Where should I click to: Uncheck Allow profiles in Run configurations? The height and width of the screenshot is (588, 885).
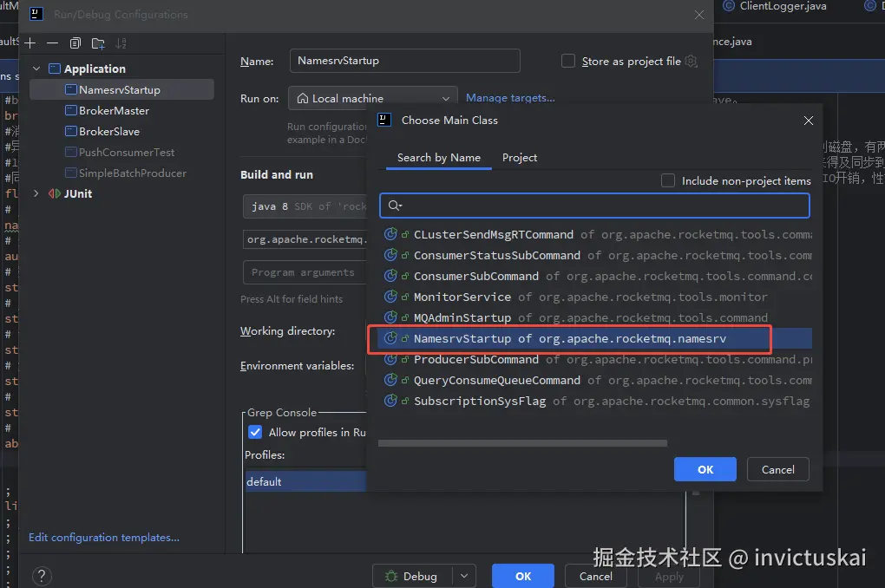tap(255, 432)
